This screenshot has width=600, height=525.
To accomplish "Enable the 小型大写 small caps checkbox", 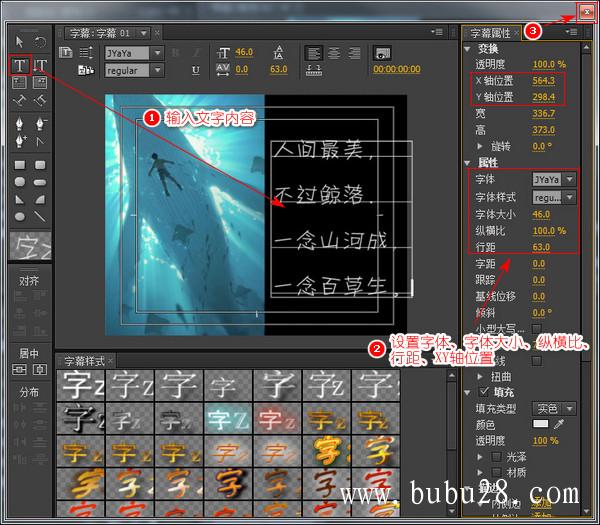I will (536, 329).
